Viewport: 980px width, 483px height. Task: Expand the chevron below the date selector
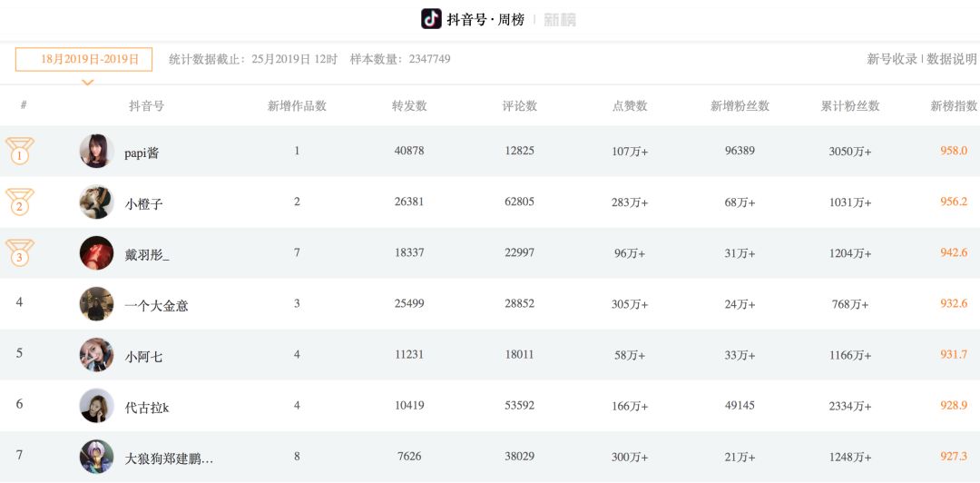87,82
